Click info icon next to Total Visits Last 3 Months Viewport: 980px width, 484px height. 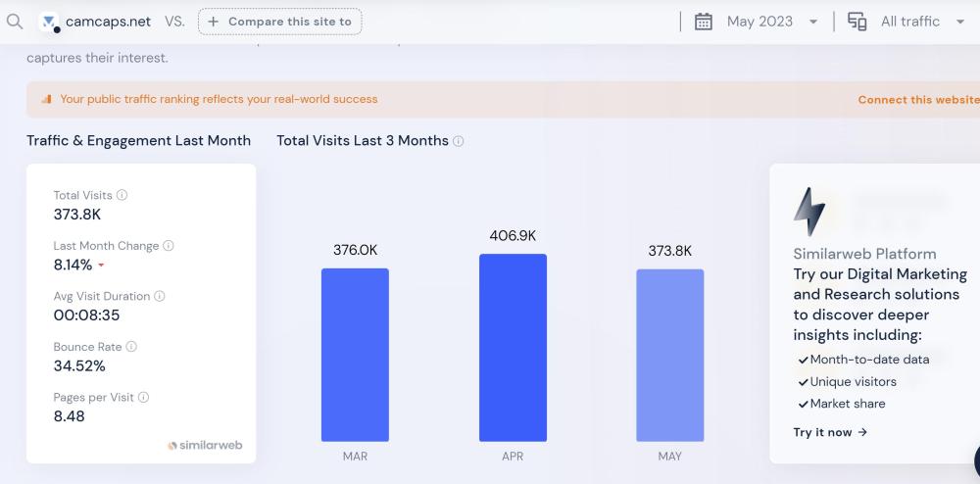(x=459, y=141)
